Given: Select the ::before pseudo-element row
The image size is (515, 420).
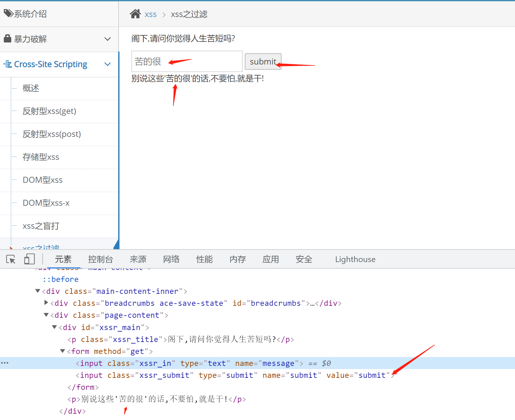Looking at the screenshot, I should pos(61,279).
